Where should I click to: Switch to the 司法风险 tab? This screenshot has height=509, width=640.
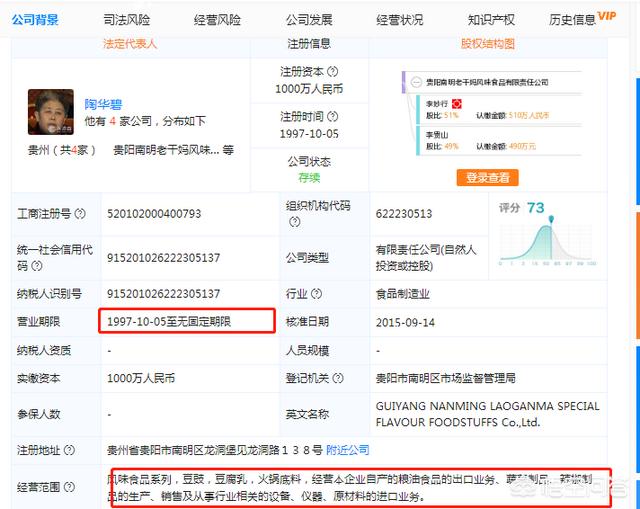[x=127, y=20]
